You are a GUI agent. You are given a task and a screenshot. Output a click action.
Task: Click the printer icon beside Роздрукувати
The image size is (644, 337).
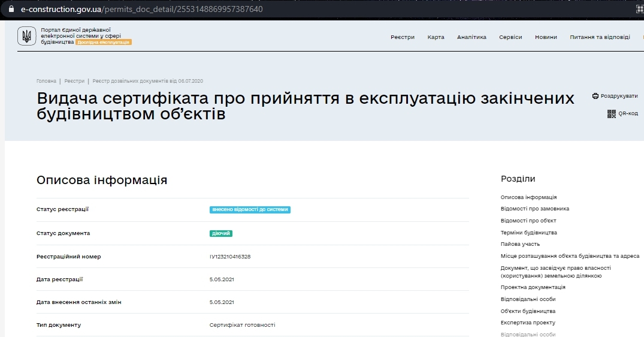tap(595, 96)
